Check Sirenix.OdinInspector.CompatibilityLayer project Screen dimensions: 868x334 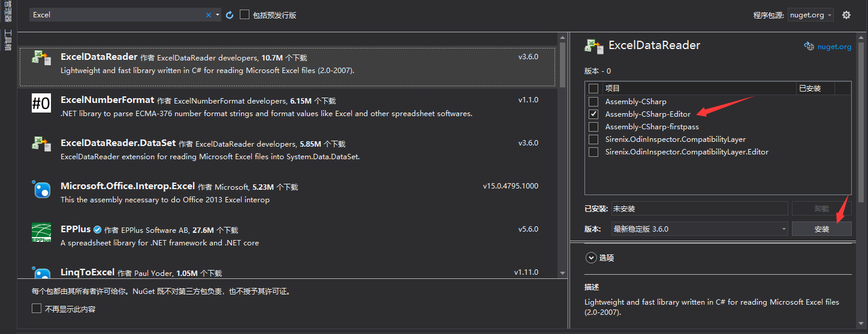click(593, 139)
